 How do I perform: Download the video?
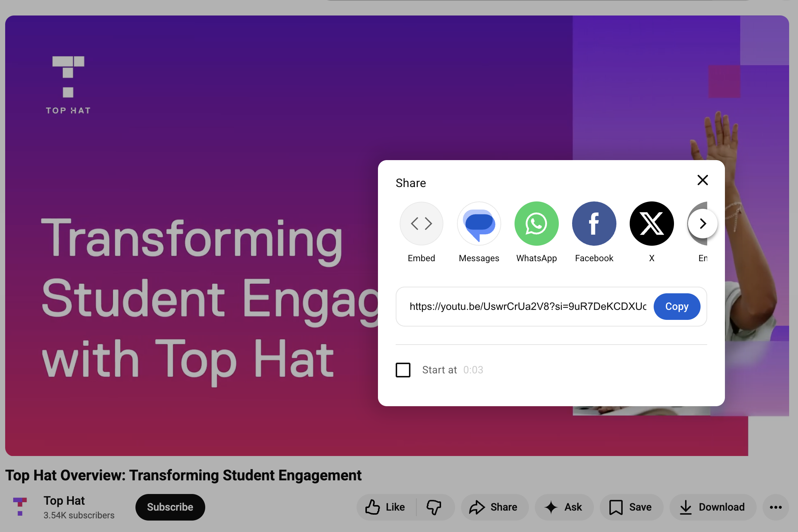713,507
